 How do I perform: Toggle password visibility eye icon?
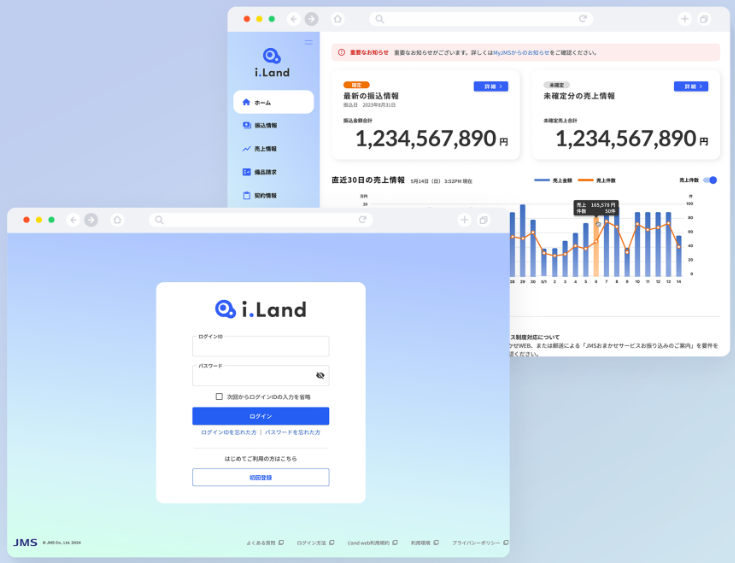click(x=320, y=375)
